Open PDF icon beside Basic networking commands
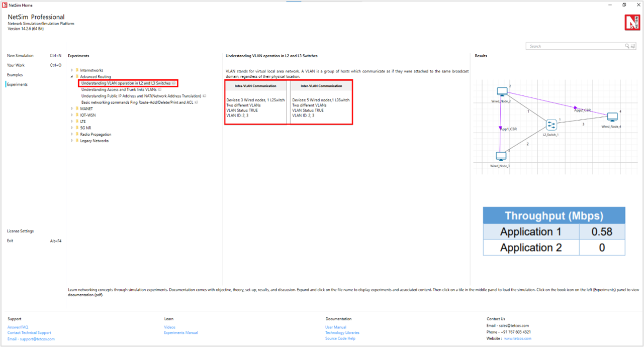 click(197, 102)
